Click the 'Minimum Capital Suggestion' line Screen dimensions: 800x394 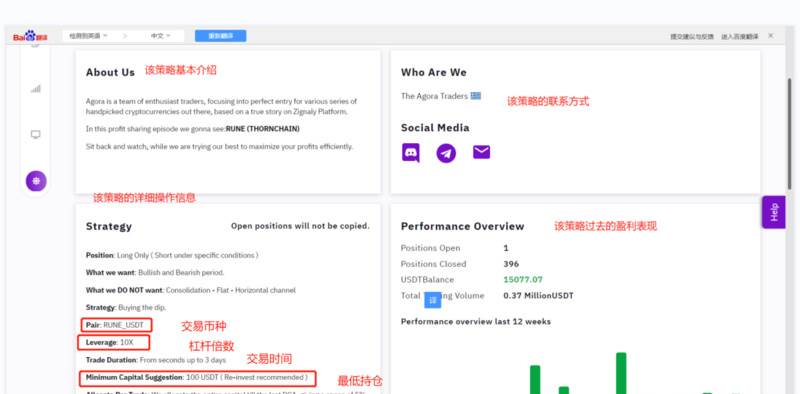tap(197, 378)
